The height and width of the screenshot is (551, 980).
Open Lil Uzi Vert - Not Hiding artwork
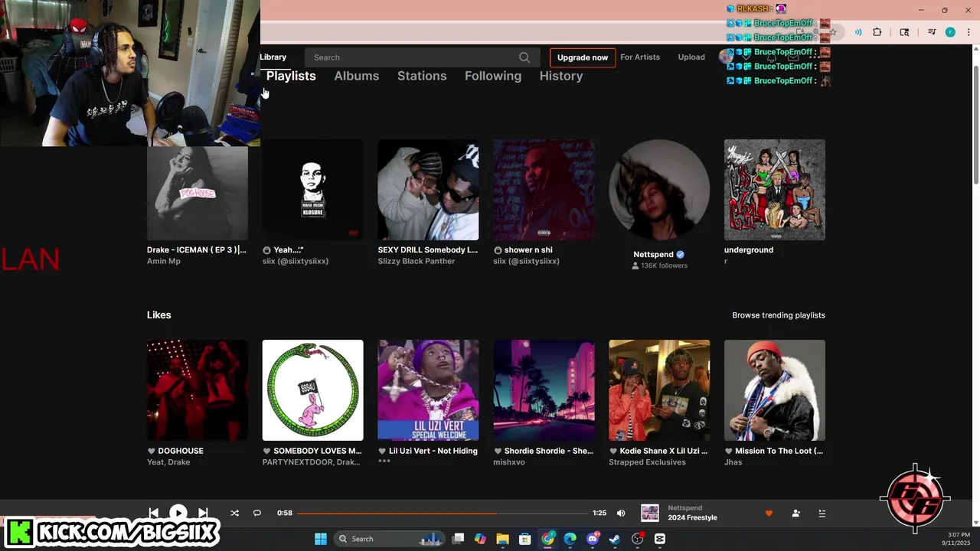tap(428, 390)
